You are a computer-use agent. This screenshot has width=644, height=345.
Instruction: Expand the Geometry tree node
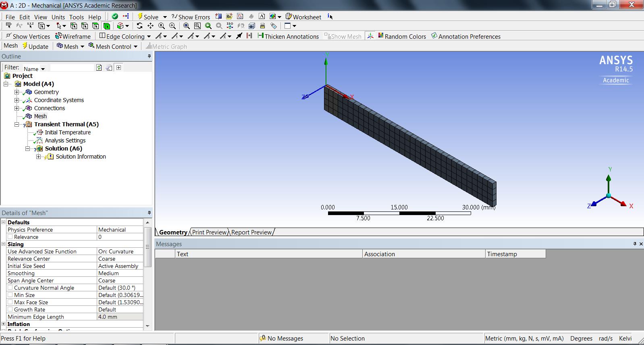(17, 92)
